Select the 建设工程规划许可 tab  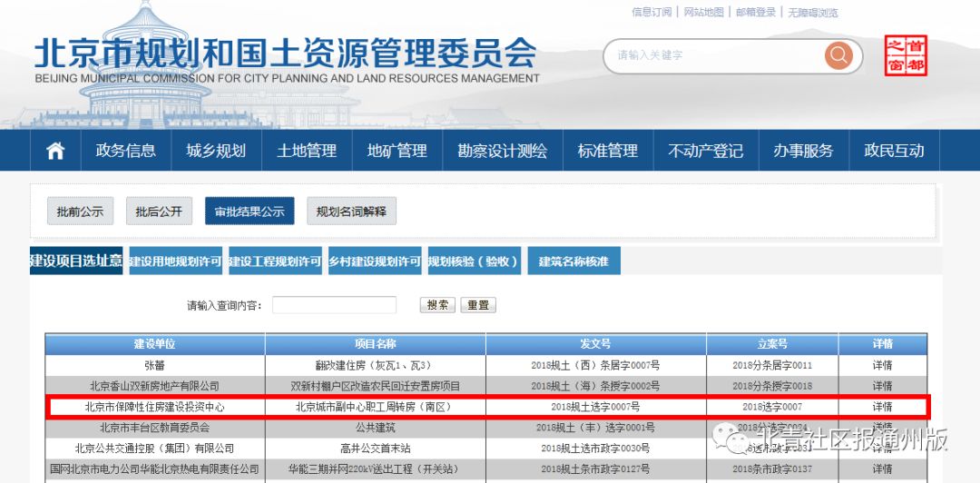(275, 261)
